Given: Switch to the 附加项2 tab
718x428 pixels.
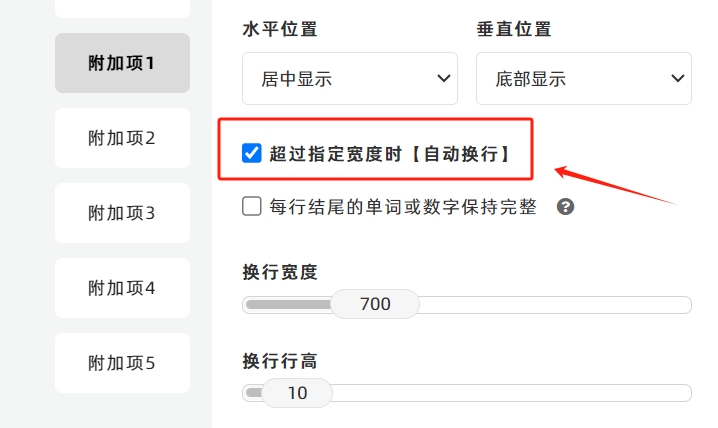Looking at the screenshot, I should (x=122, y=138).
